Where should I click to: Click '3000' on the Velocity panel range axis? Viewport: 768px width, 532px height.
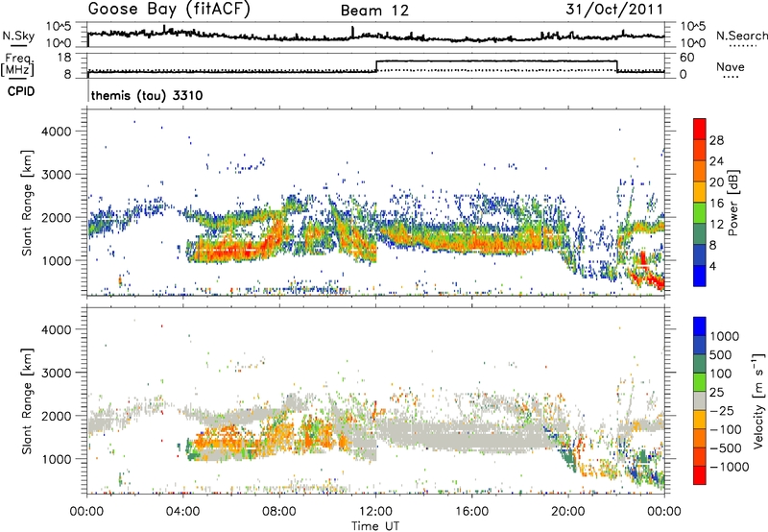56,373
